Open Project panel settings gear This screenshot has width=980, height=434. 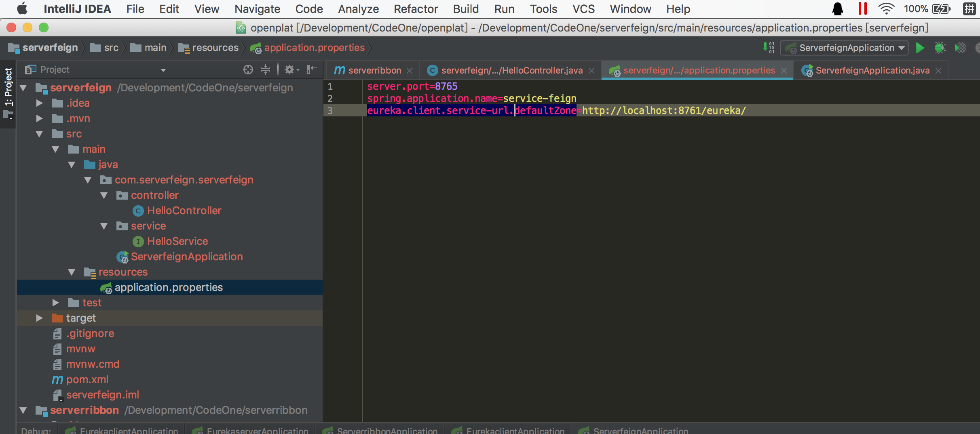(291, 70)
